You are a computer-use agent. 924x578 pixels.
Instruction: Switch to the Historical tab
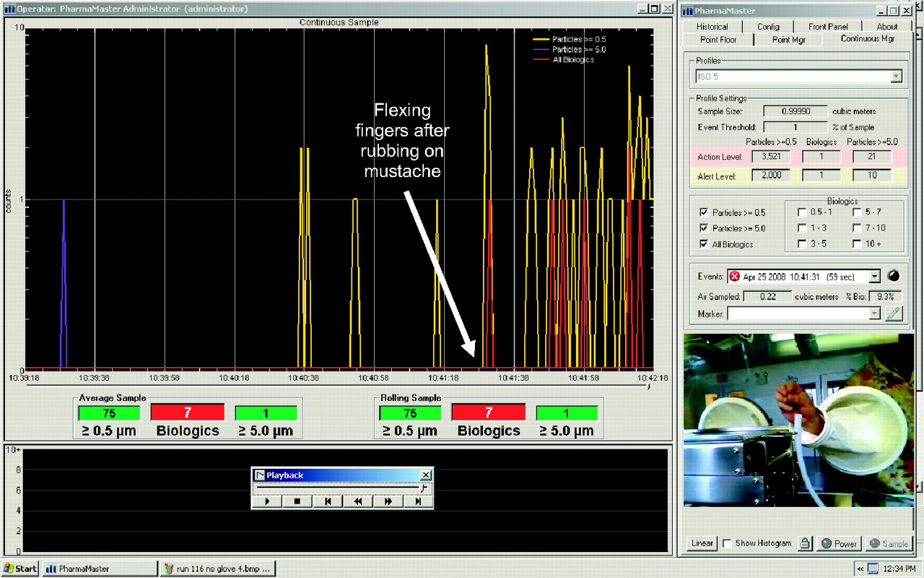(712, 27)
